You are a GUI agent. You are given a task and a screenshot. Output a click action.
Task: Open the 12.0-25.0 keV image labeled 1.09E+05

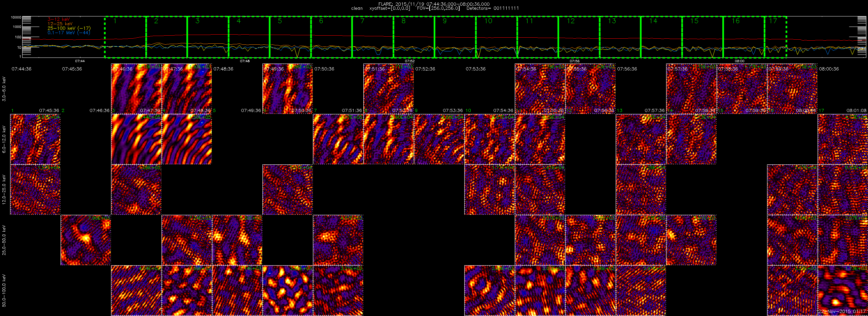(137, 190)
